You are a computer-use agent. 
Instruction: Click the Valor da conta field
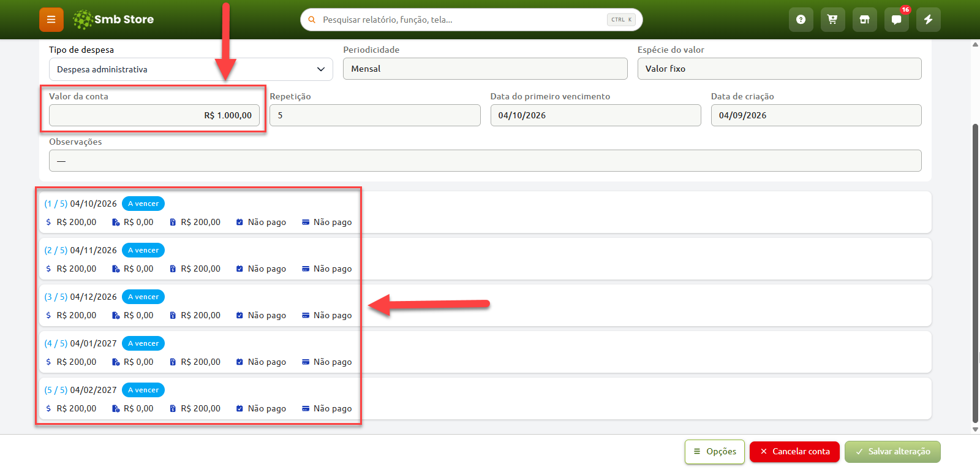(154, 115)
